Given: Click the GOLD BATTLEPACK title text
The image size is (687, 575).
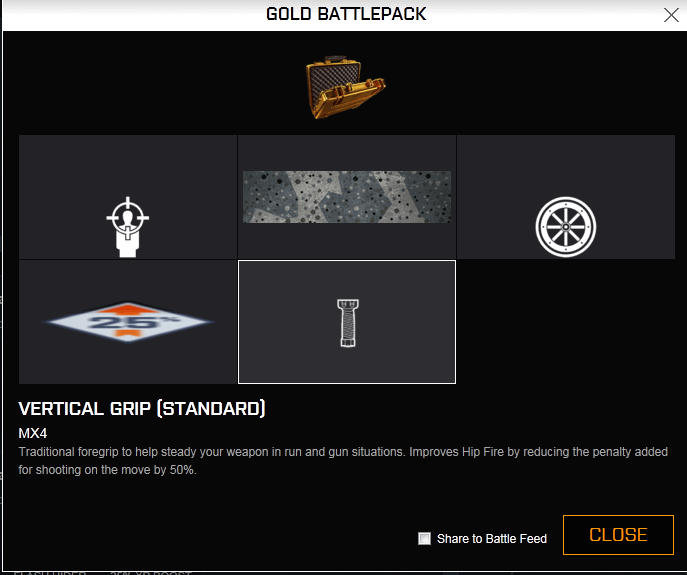Looking at the screenshot, I should [346, 14].
